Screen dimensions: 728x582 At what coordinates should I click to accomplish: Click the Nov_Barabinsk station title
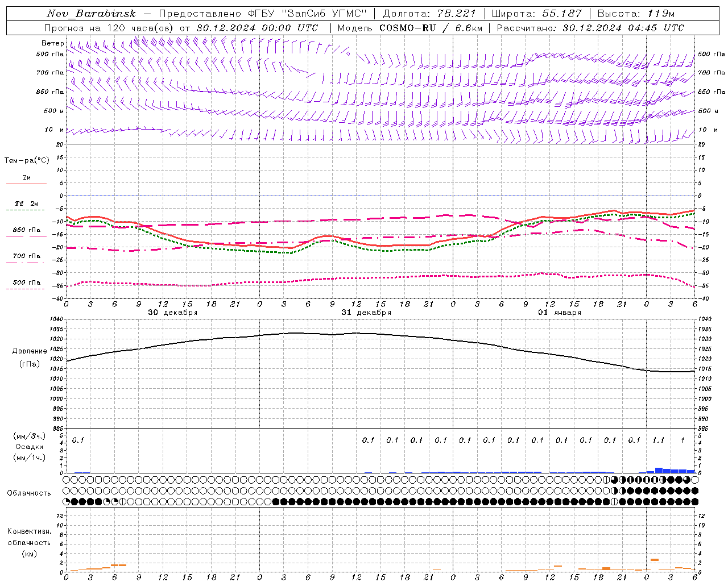click(x=92, y=14)
